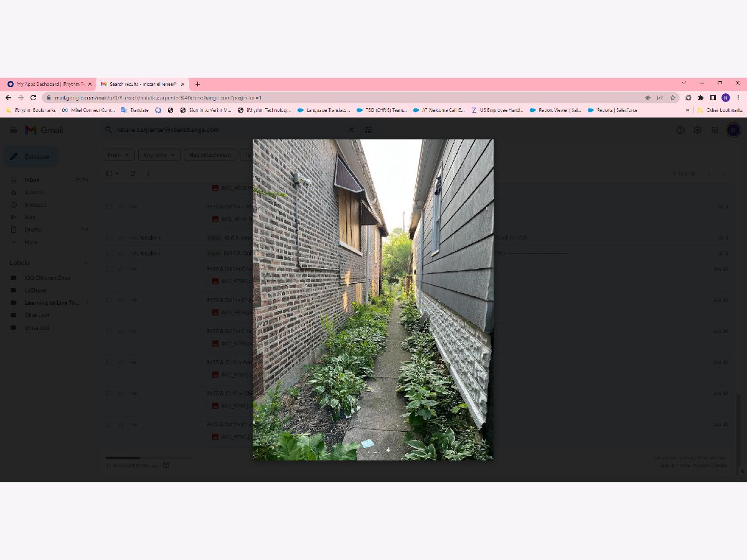Screen dimensions: 747x560
Task: Reload the page in Chrome
Action: pyautogui.click(x=33, y=98)
